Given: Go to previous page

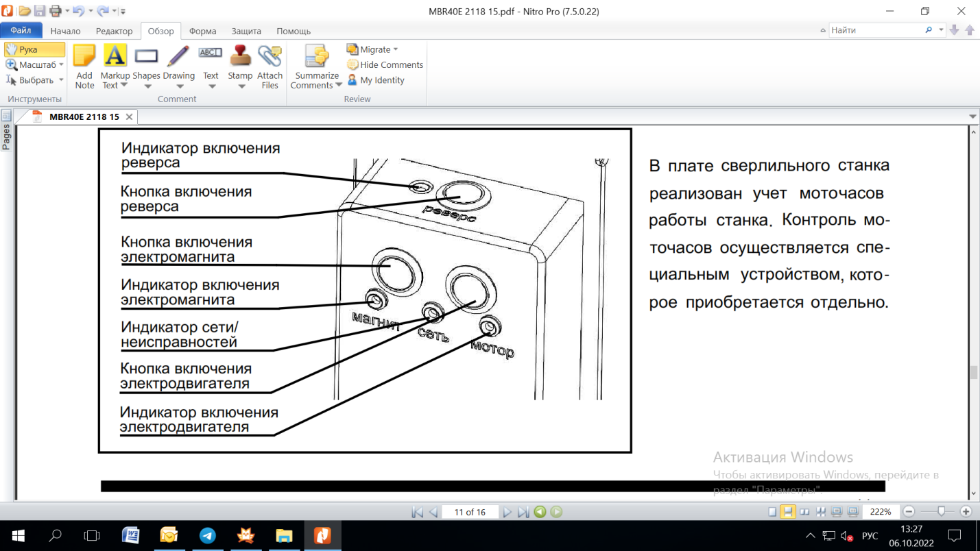Looking at the screenshot, I should tap(433, 512).
